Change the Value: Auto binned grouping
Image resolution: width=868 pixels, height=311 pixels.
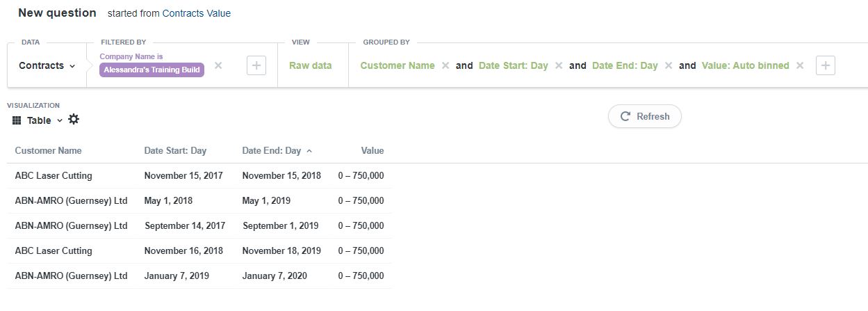tap(745, 65)
